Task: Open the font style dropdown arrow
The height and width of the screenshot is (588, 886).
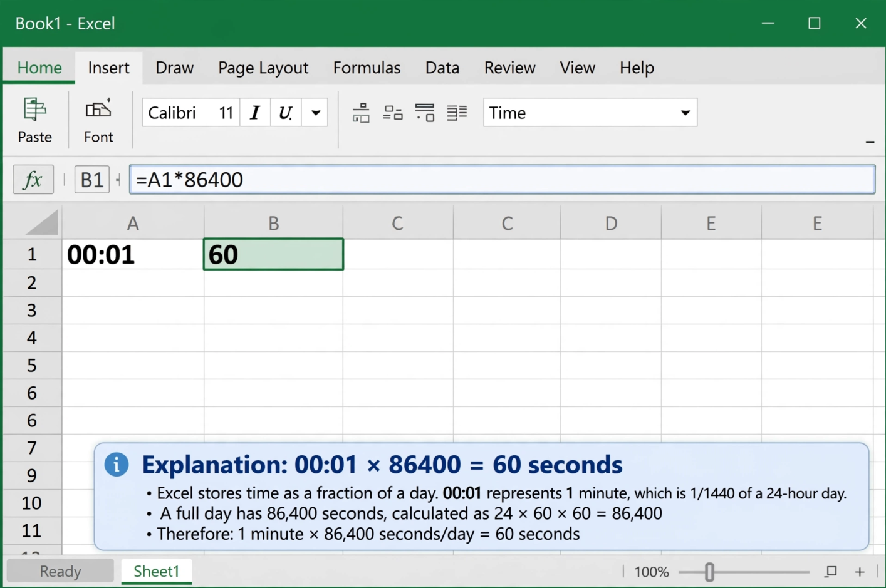Action: click(315, 113)
